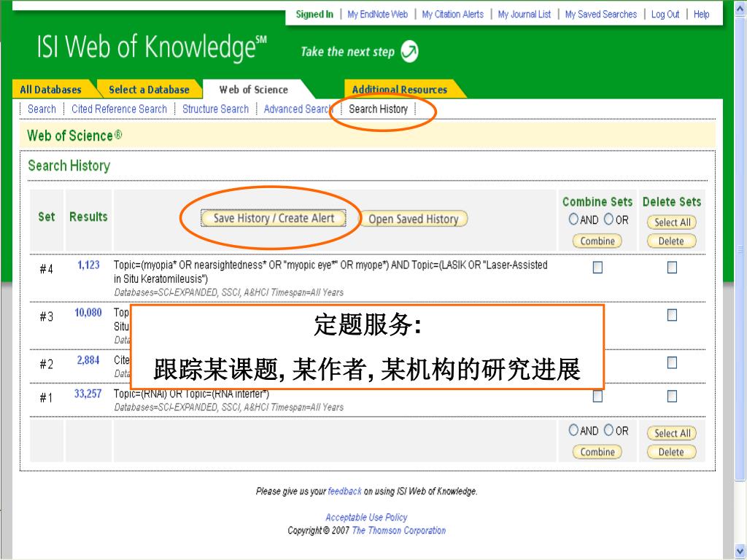The width and height of the screenshot is (747, 560).
Task: Click the 'Signed In' status text
Action: [314, 15]
